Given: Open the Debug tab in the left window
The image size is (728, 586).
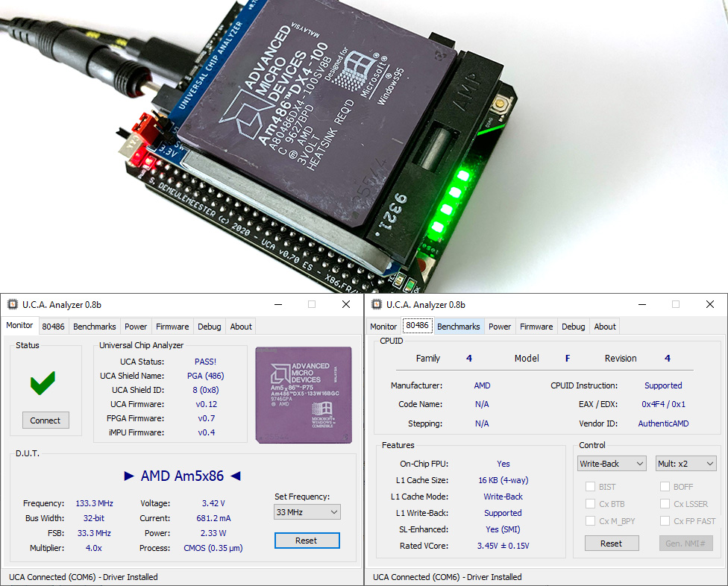Looking at the screenshot, I should coord(210,327).
